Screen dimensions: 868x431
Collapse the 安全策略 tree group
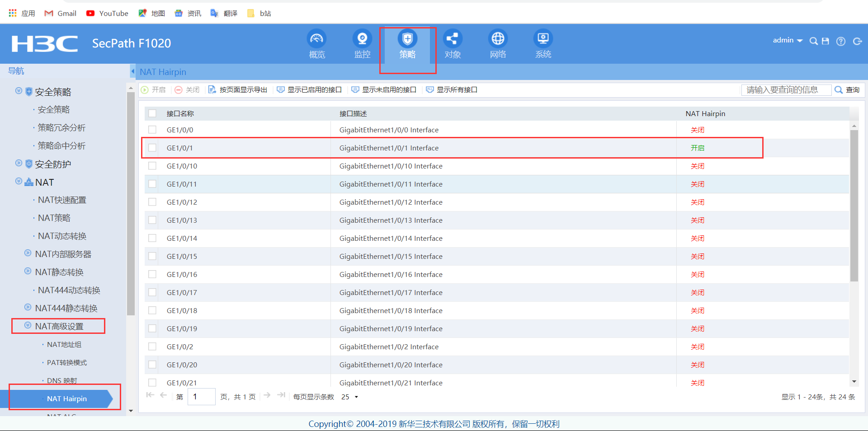19,91
